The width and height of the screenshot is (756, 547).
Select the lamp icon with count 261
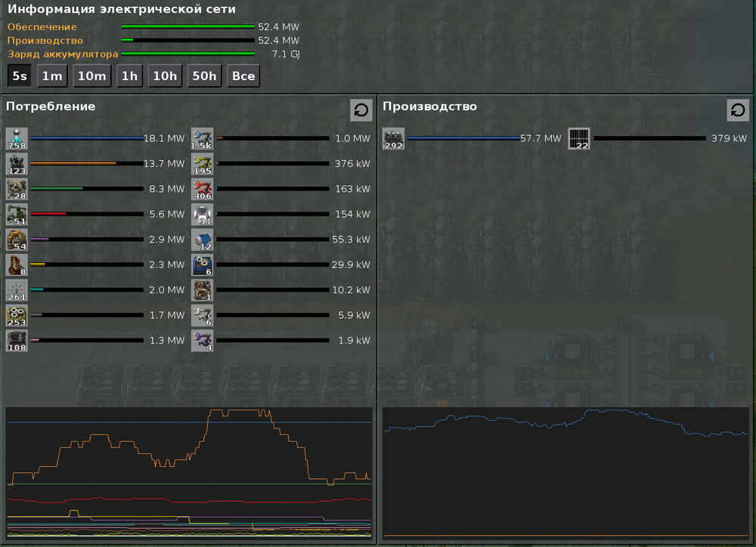pos(17,291)
